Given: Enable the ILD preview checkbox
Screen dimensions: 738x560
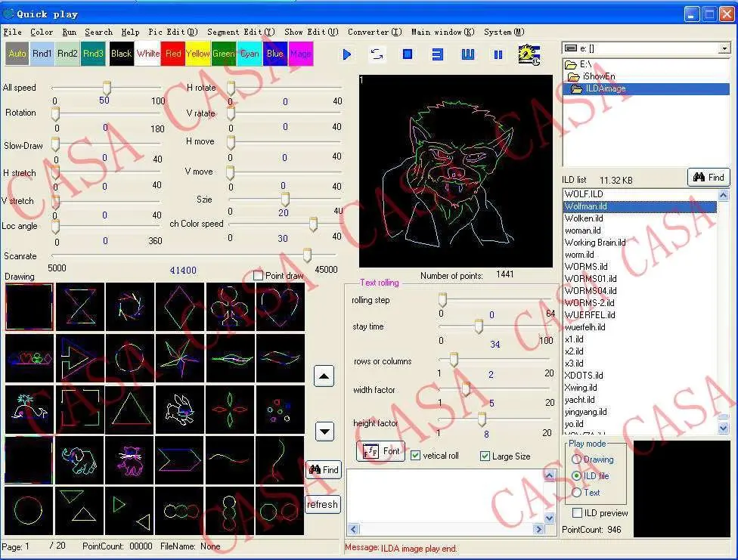Looking at the screenshot, I should (x=577, y=512).
